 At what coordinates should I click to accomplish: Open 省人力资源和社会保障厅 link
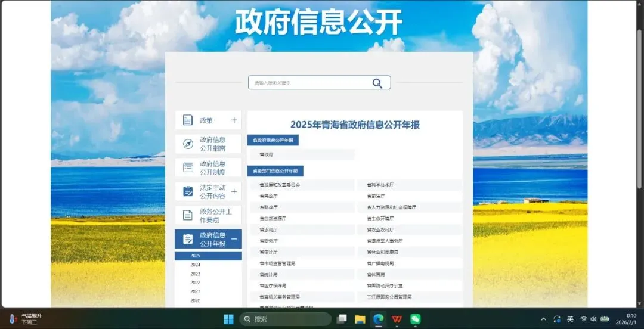tap(391, 207)
